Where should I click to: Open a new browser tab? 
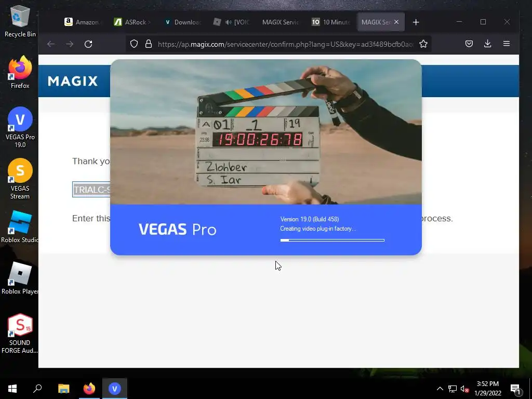click(416, 22)
